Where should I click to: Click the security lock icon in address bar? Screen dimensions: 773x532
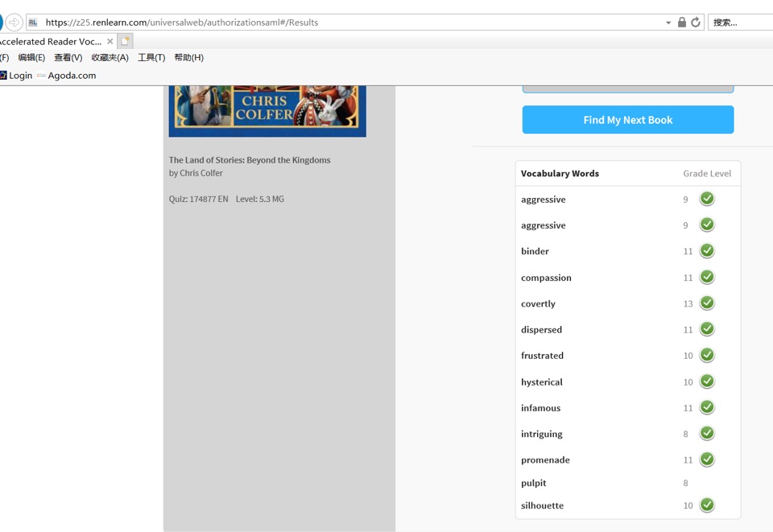tap(682, 23)
